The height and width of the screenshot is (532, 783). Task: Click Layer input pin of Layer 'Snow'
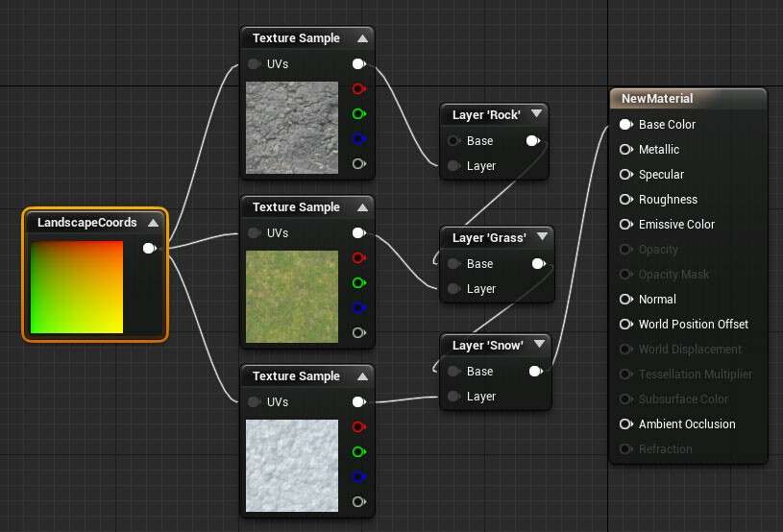453,397
